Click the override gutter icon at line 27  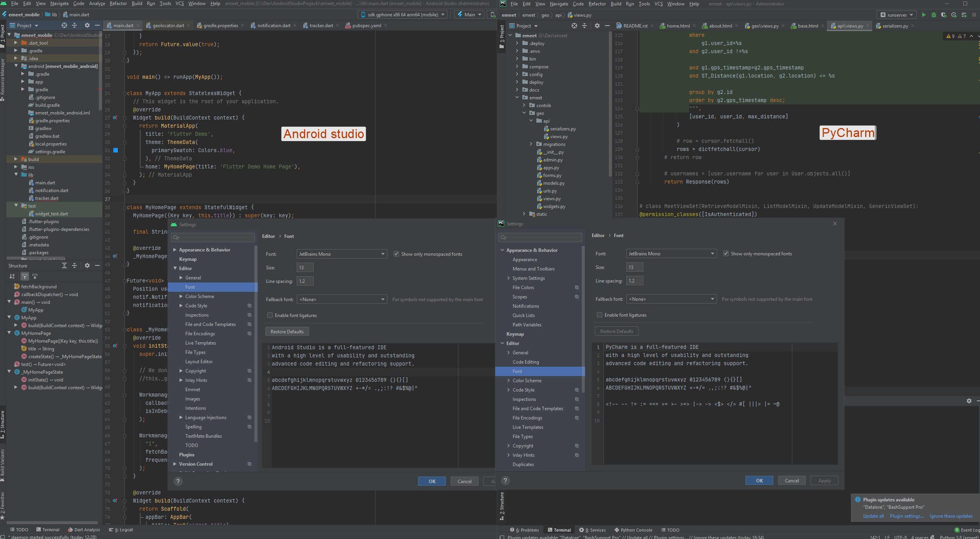(x=115, y=118)
